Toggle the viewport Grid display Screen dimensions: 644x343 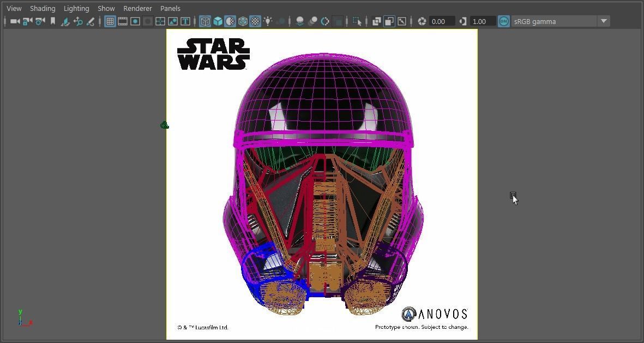[110, 21]
